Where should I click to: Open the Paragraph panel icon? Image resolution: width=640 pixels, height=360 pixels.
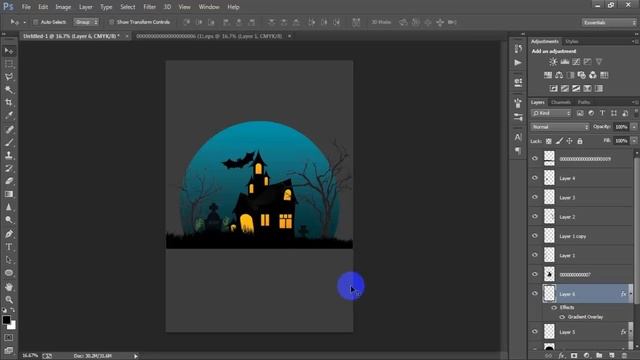pos(518,151)
